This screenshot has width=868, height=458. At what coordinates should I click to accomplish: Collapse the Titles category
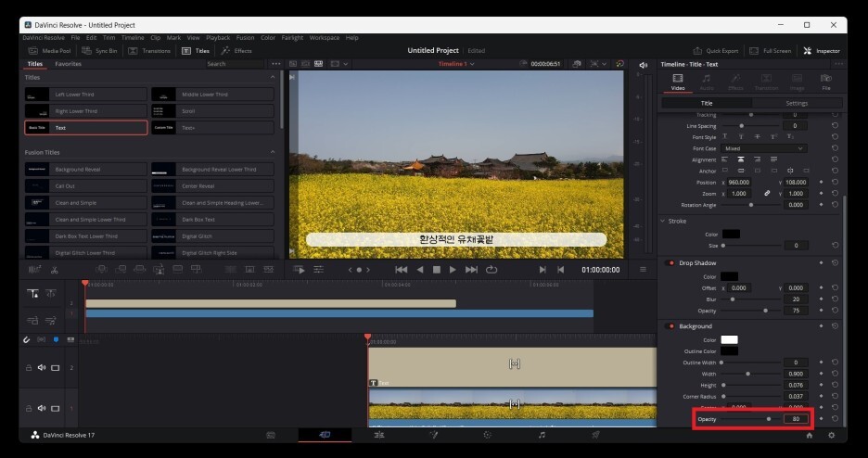click(x=273, y=78)
